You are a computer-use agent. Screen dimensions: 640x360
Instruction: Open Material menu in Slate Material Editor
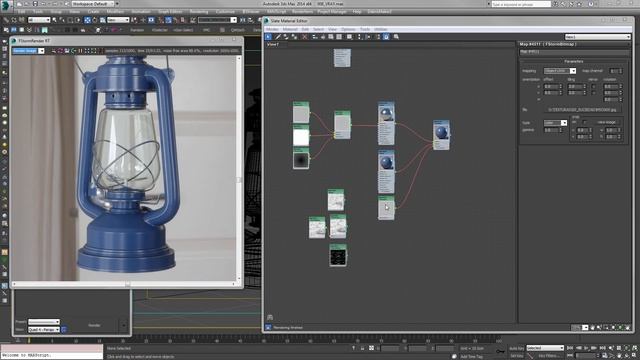click(x=290, y=29)
